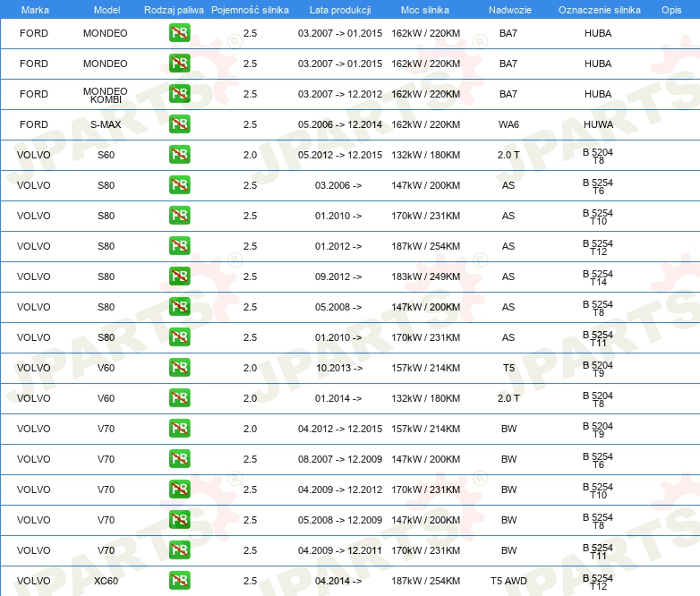The width and height of the screenshot is (700, 596).
Task: Select the '04.2014 ->' production date cell
Action: (x=338, y=581)
